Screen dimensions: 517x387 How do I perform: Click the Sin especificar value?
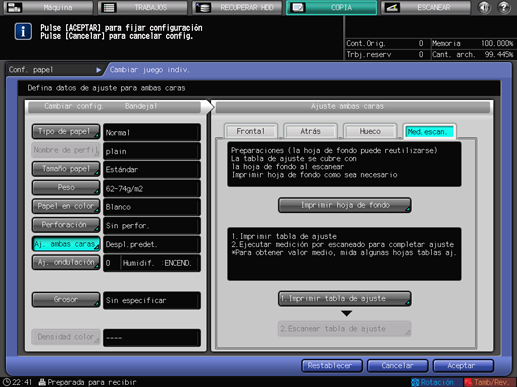pos(152,300)
